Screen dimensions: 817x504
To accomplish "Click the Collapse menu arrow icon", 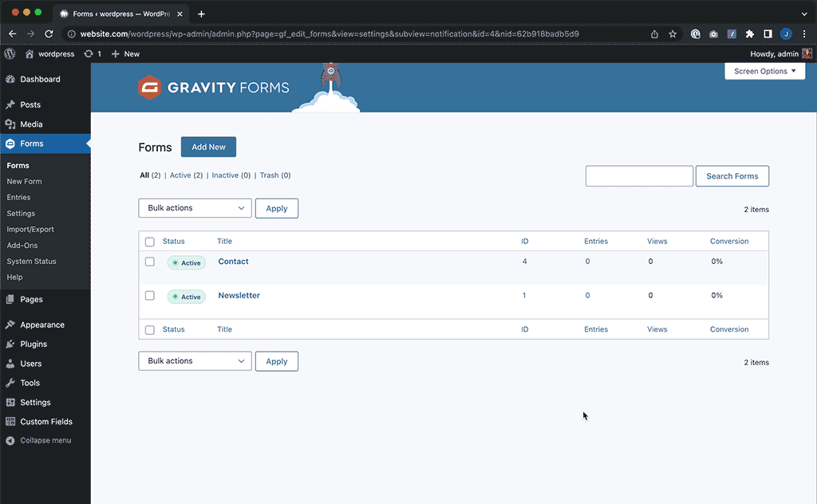I will point(10,440).
